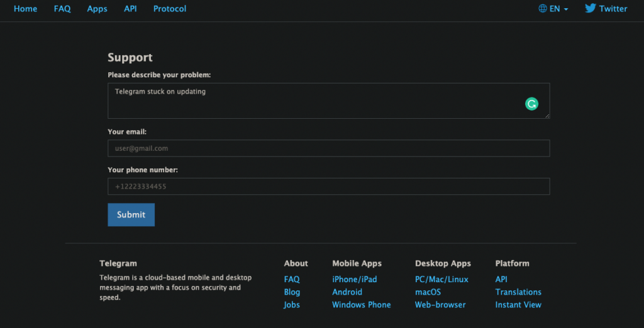Viewport: 644px width, 328px height.
Task: Open the Web-browser link
Action: 440,305
